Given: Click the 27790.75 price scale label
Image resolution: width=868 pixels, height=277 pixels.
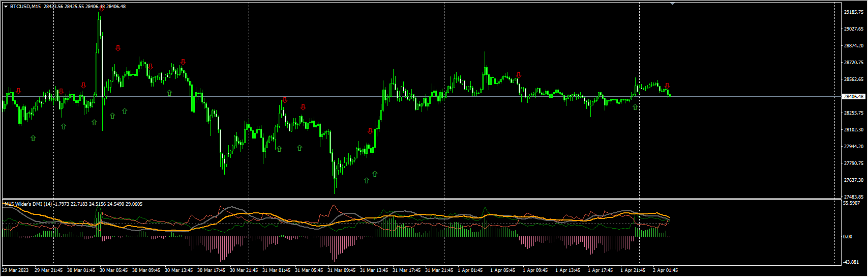Looking at the screenshot, I should (x=854, y=163).
